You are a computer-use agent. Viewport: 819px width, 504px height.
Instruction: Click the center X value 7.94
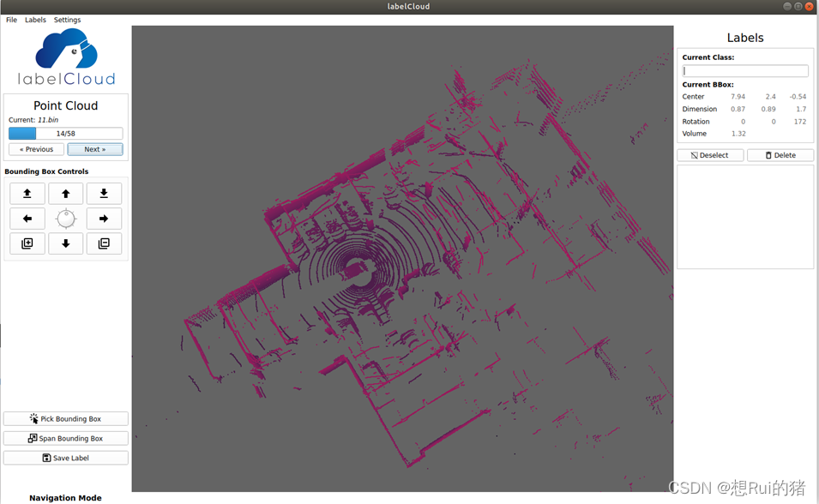tap(738, 97)
